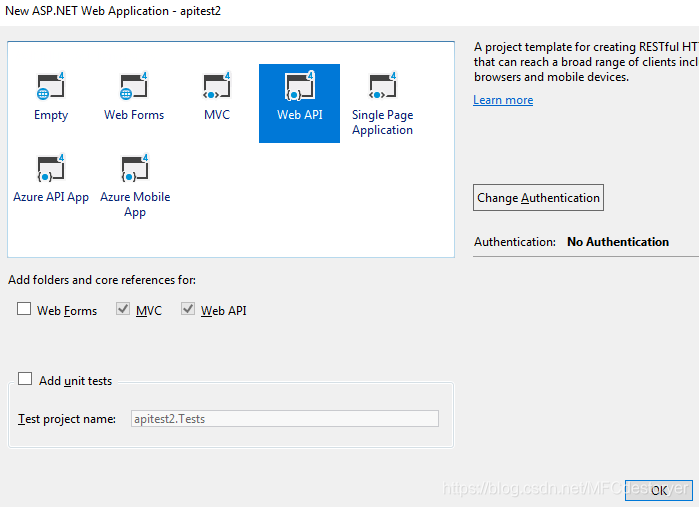Tick the Web Forms references checkbox
The image size is (699, 507).
point(24,309)
